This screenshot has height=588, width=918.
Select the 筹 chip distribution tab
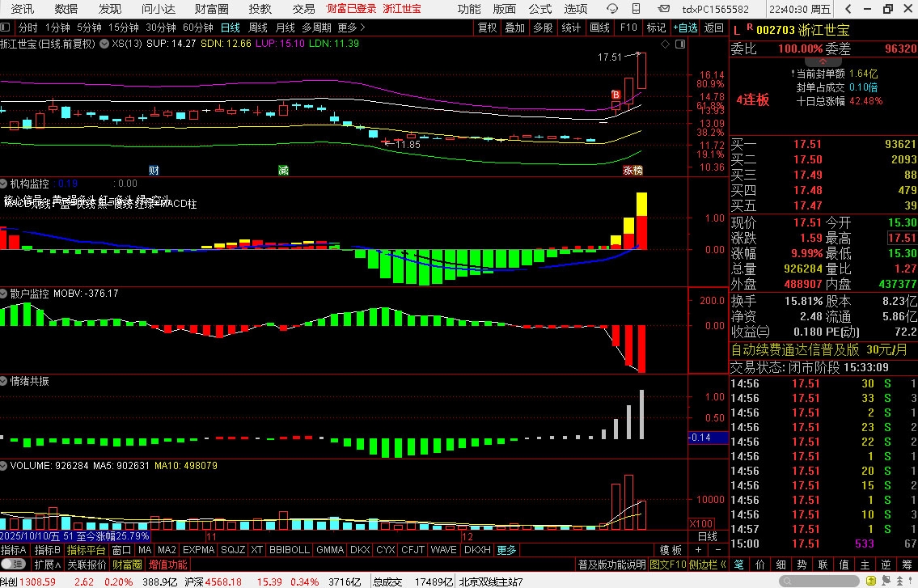[x=907, y=565]
